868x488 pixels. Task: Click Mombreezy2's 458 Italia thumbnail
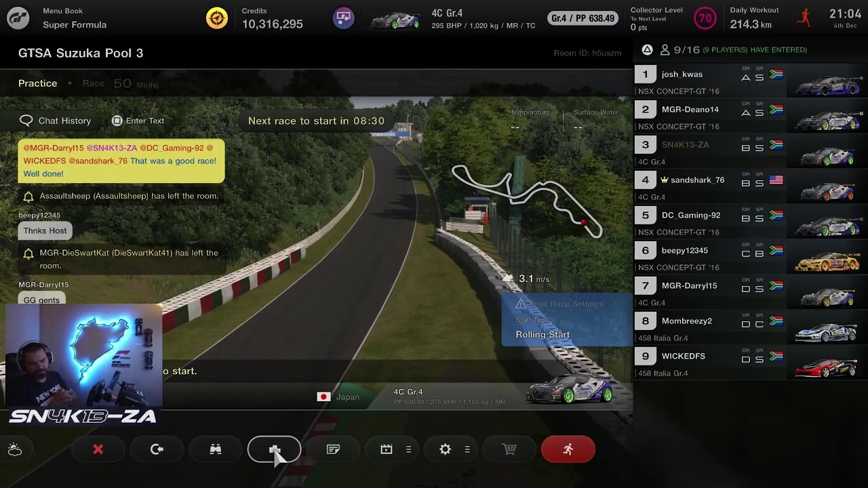tap(826, 332)
